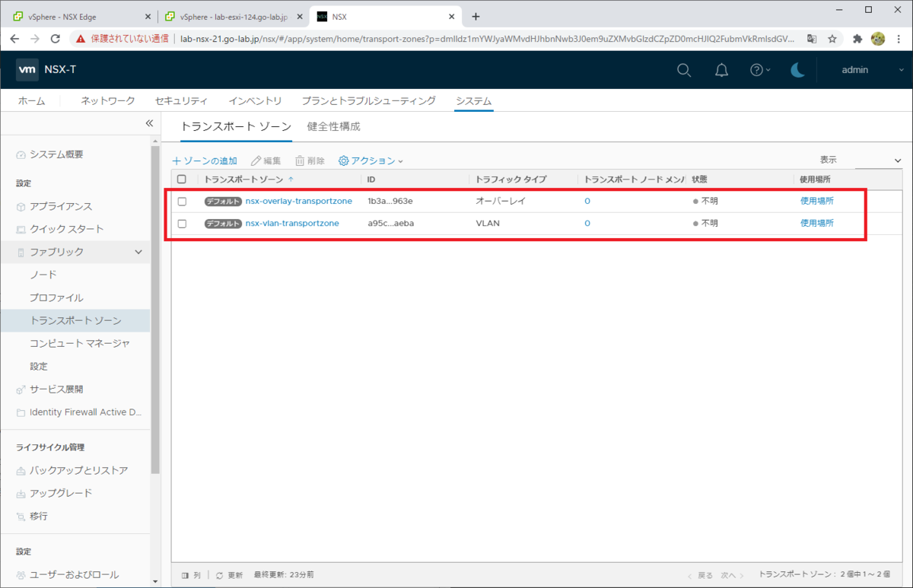Screen dimensions: 913x588
Task: Open プロファイル under ファブリック
Action: click(x=56, y=297)
